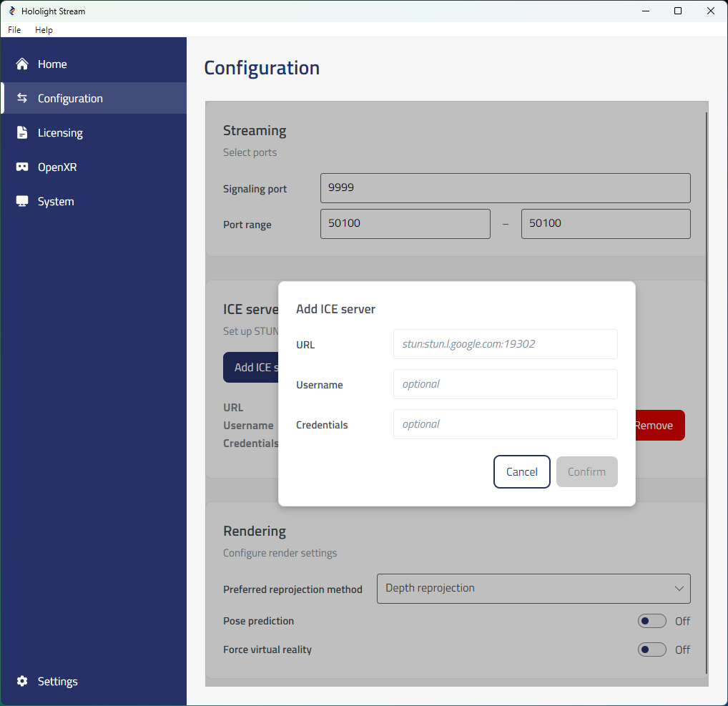
Task: Minimize the Hololight Stream window
Action: click(645, 11)
